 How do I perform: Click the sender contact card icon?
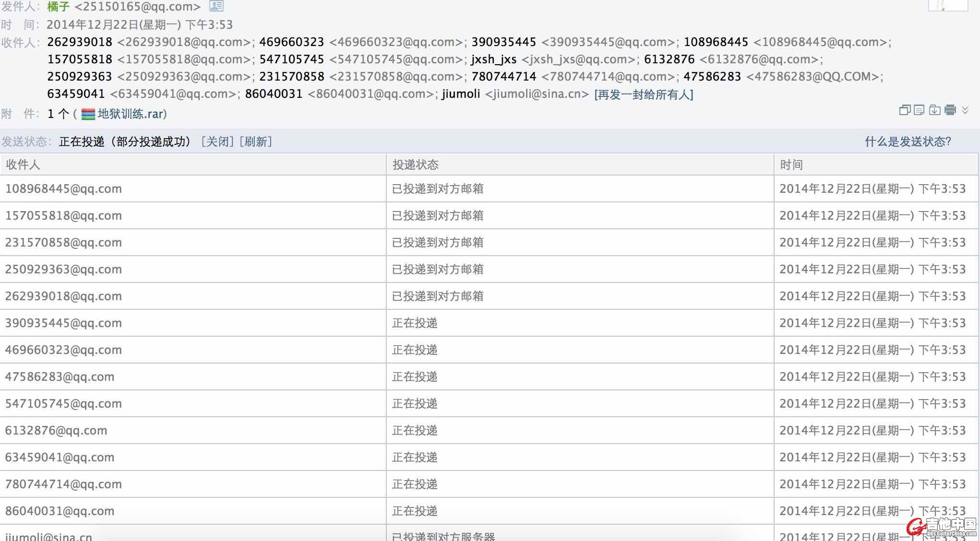pos(216,6)
